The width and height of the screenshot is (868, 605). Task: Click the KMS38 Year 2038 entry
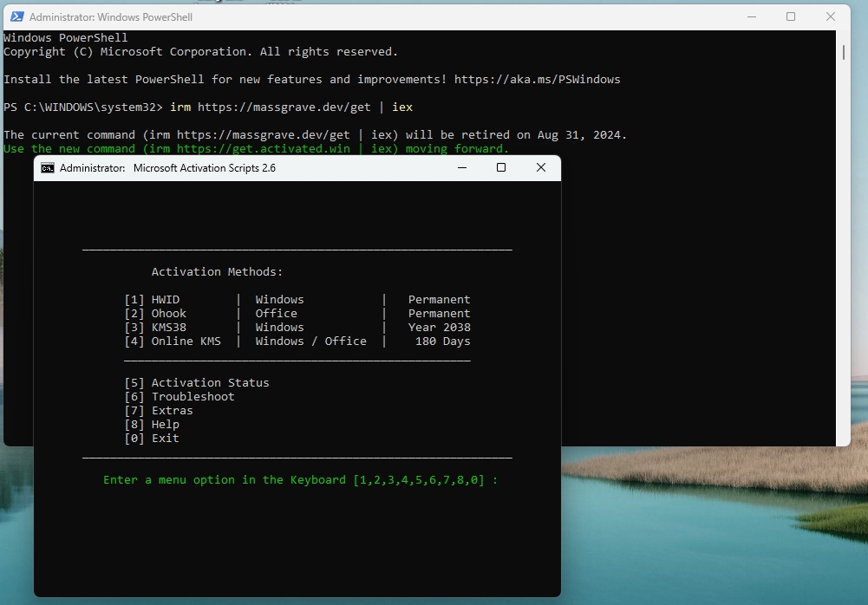pyautogui.click(x=297, y=328)
